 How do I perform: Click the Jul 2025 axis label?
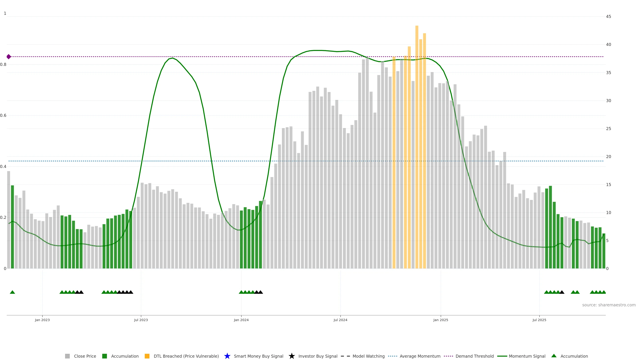tap(539, 320)
